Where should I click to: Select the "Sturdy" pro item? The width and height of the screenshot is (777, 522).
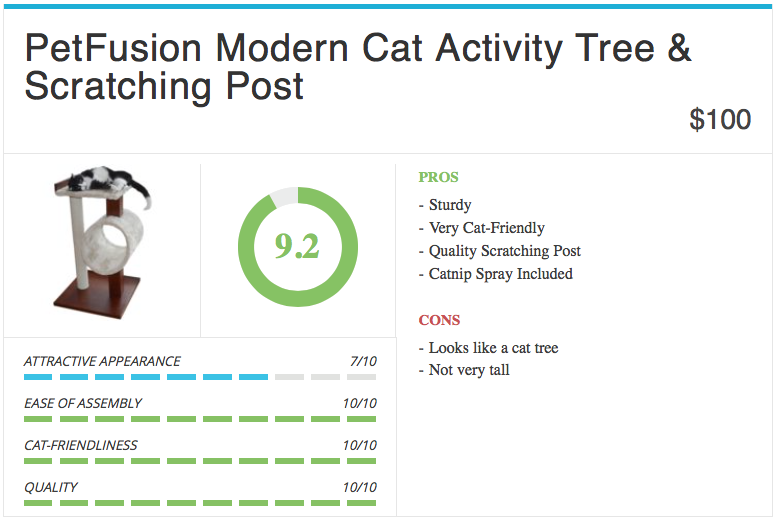(449, 205)
